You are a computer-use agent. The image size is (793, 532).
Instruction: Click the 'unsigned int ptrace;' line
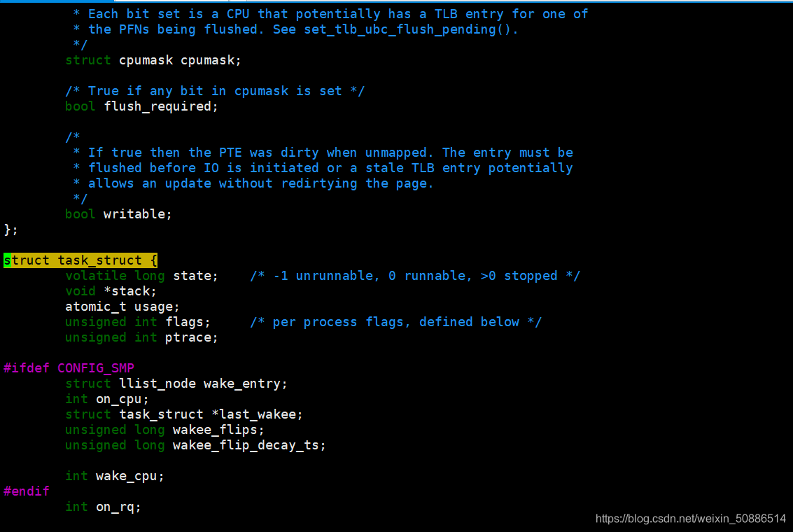[141, 337]
